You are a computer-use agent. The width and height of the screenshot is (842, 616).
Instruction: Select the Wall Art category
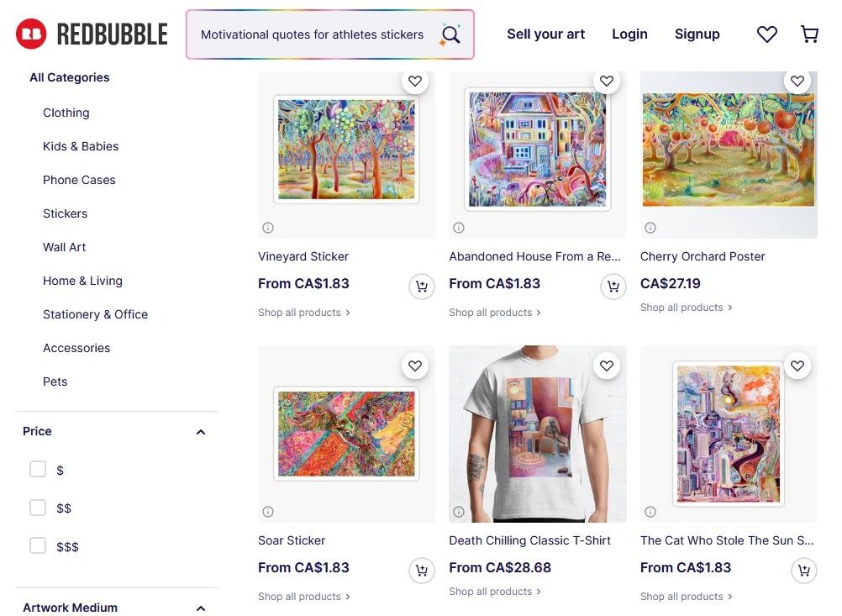click(x=65, y=247)
